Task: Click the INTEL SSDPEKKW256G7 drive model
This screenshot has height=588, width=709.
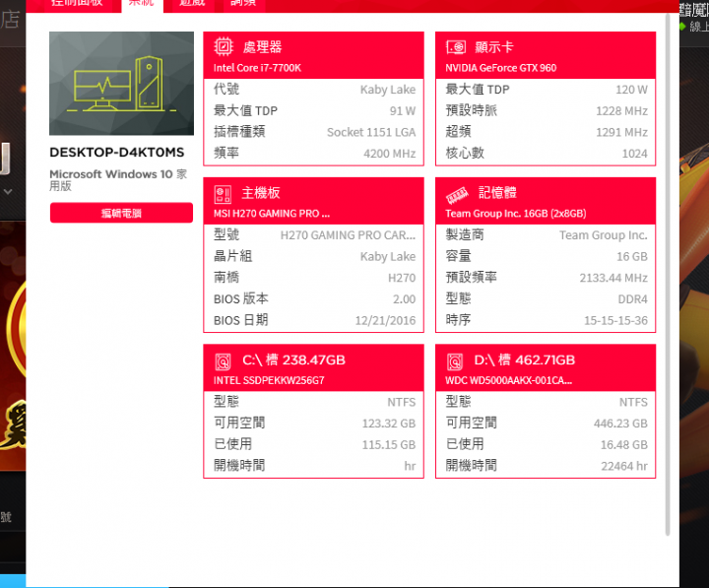Action: point(269,380)
